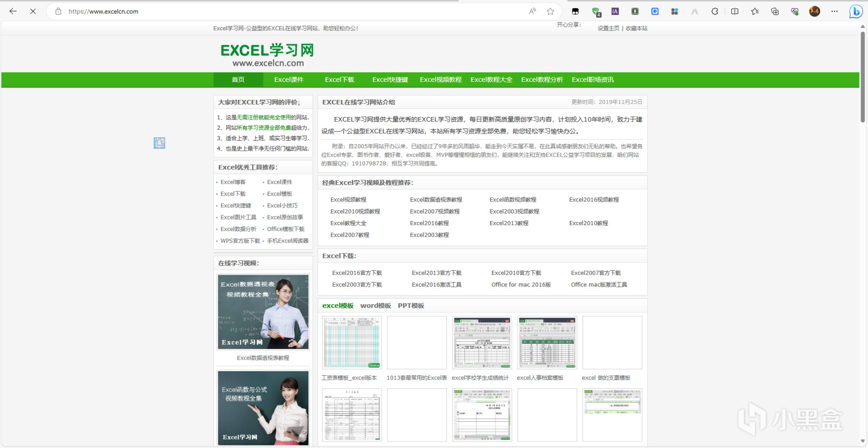Open Excel图片工具 sidebar link
Viewport: 868px width, 448px height.
pos(238,217)
